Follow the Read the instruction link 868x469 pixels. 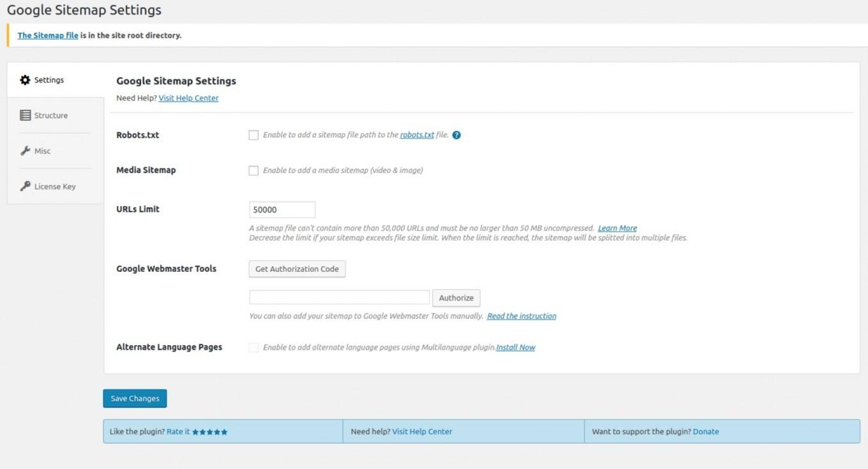[521, 316]
